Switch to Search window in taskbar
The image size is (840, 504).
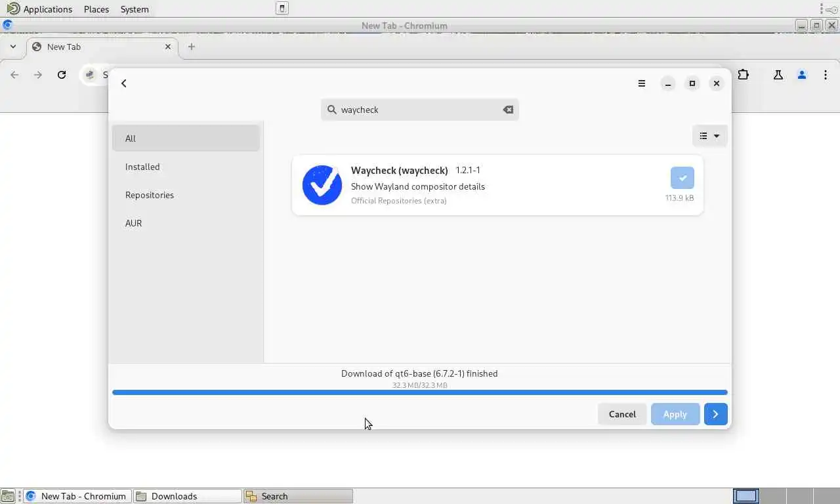coord(298,496)
